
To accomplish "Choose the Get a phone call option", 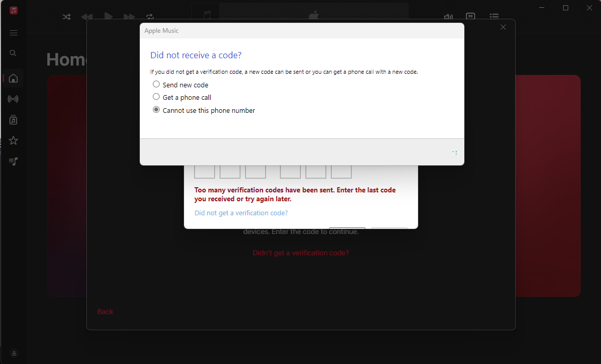I will point(182,97).
